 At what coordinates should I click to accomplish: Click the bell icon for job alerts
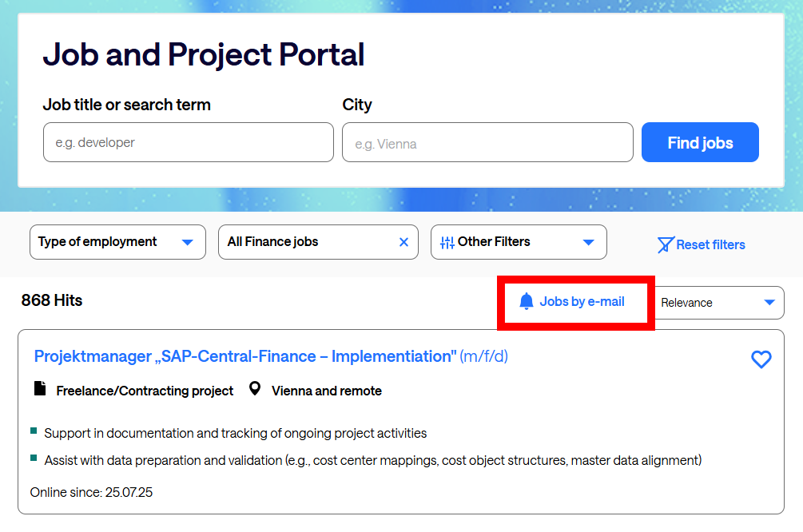(526, 302)
